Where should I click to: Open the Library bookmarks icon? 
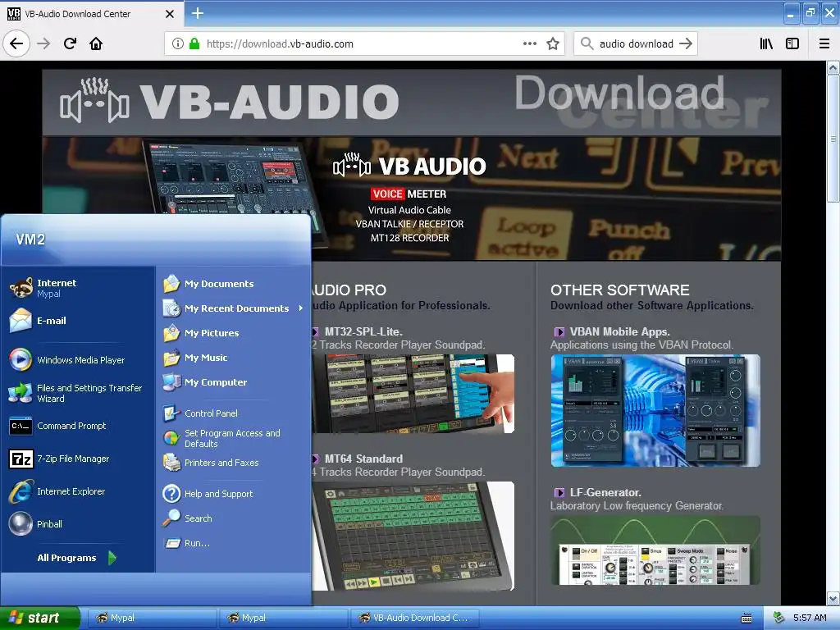coord(766,44)
